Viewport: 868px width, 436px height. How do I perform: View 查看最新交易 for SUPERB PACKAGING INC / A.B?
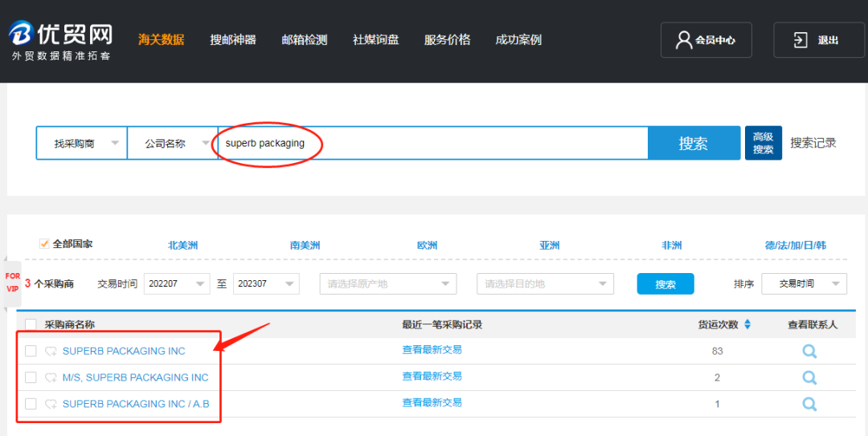click(x=432, y=403)
